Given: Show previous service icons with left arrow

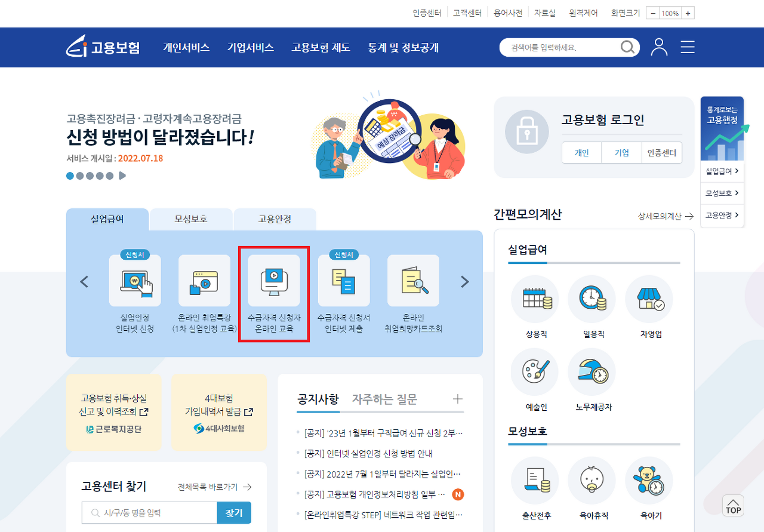Looking at the screenshot, I should [84, 282].
